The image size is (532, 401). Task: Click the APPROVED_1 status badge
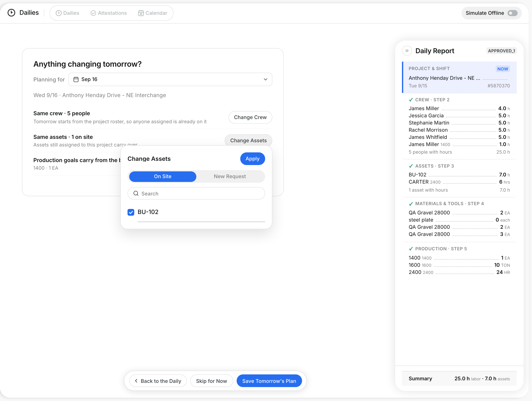coord(501,51)
